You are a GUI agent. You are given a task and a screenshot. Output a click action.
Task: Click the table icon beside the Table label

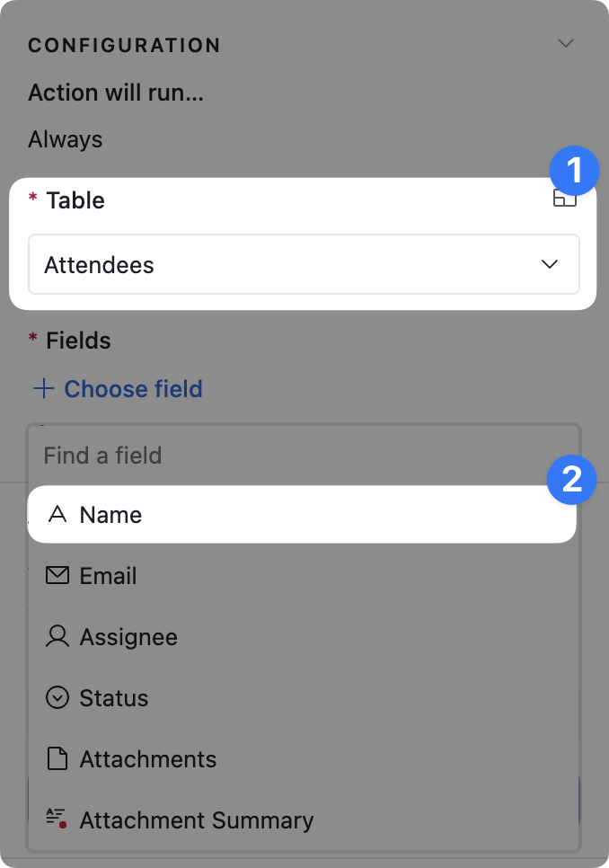coord(566,198)
